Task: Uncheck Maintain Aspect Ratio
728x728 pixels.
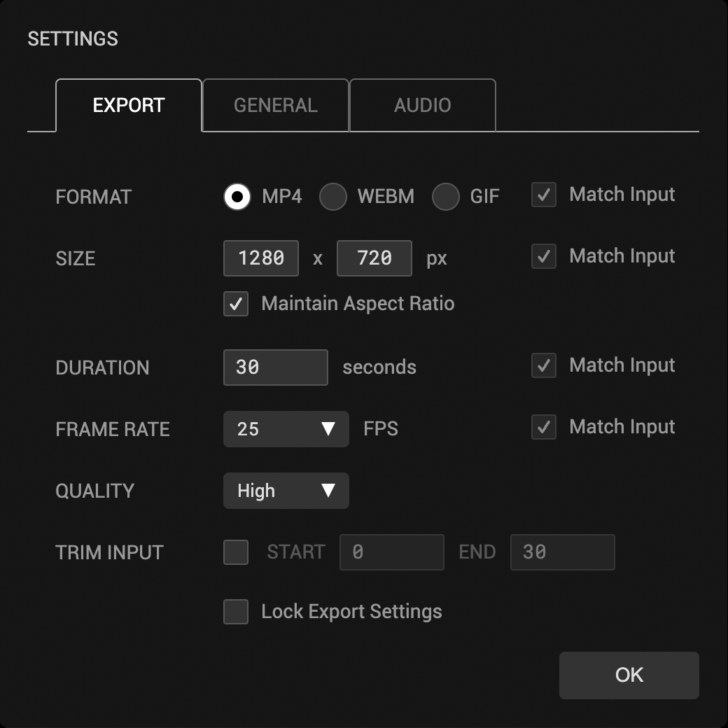Action: pos(236,304)
